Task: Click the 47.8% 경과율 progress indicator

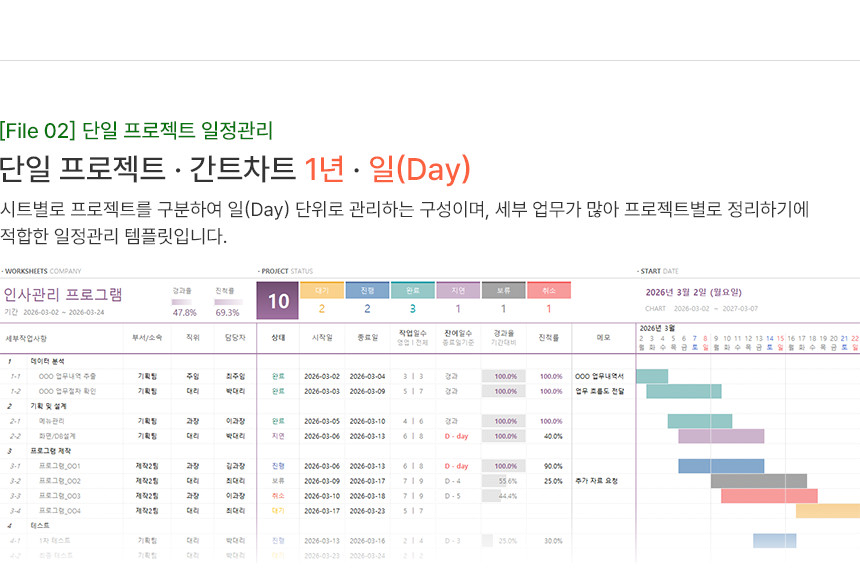Action: 185,311
